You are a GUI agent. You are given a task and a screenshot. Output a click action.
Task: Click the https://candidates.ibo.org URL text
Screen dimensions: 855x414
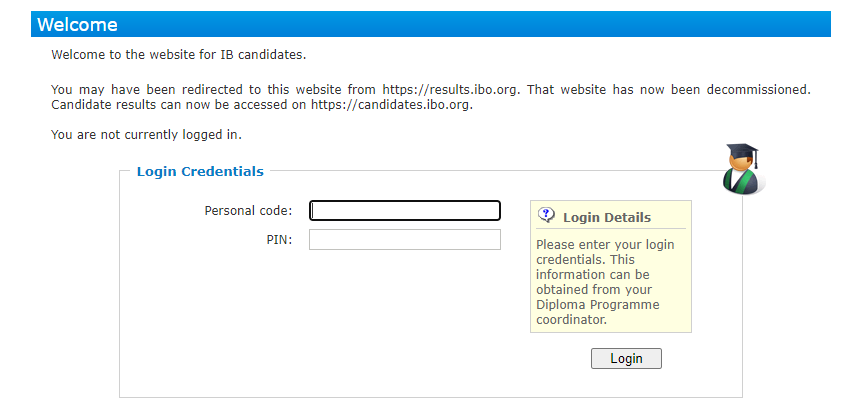coord(389,104)
